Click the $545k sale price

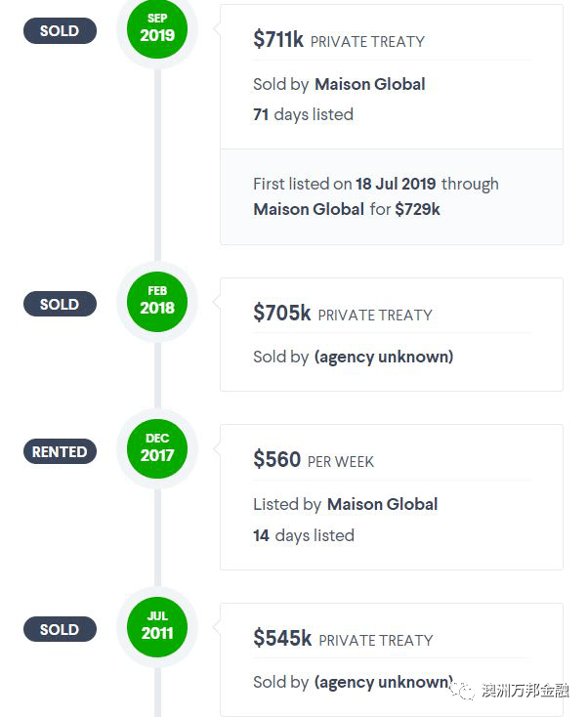pyautogui.click(x=282, y=638)
